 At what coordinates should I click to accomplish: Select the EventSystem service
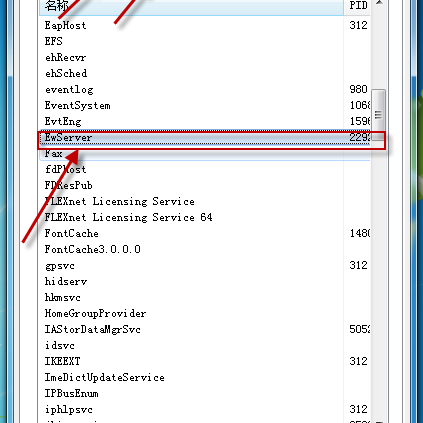pos(205,105)
